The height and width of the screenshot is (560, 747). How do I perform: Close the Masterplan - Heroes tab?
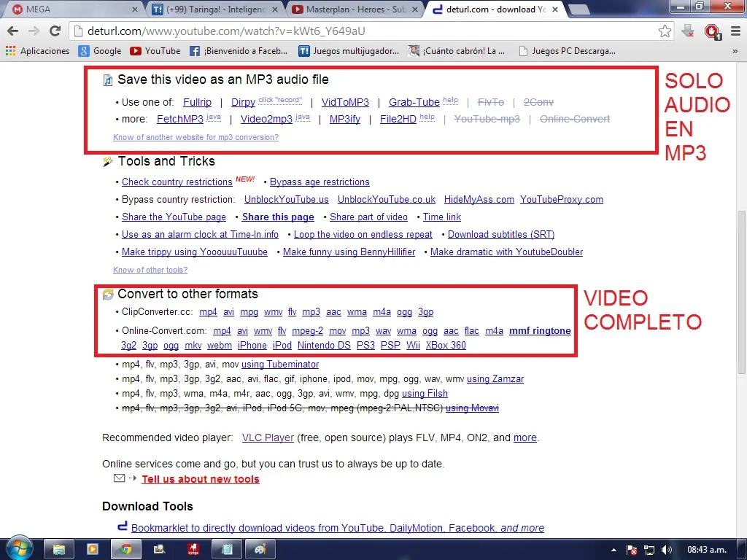click(415, 9)
